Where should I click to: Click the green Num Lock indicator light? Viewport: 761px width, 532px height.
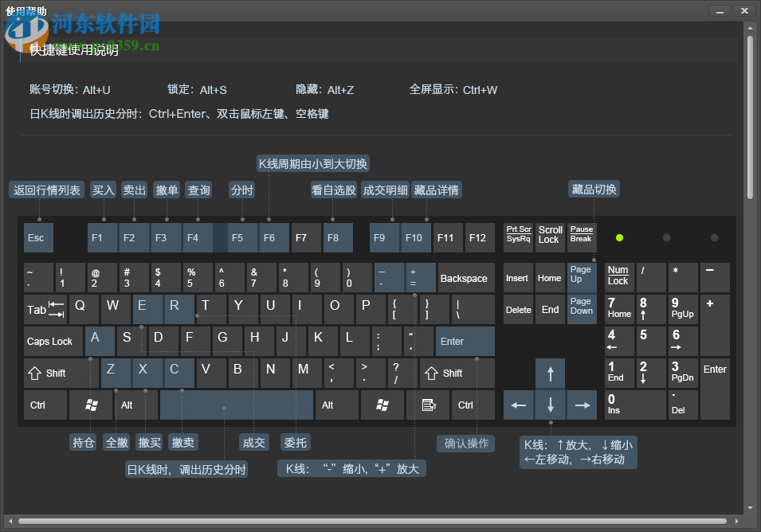pyautogui.click(x=619, y=237)
